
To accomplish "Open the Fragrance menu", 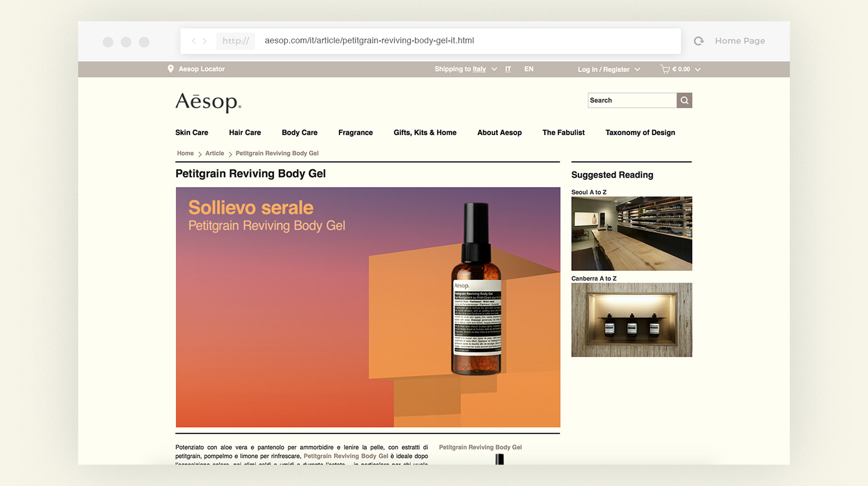I will (355, 132).
